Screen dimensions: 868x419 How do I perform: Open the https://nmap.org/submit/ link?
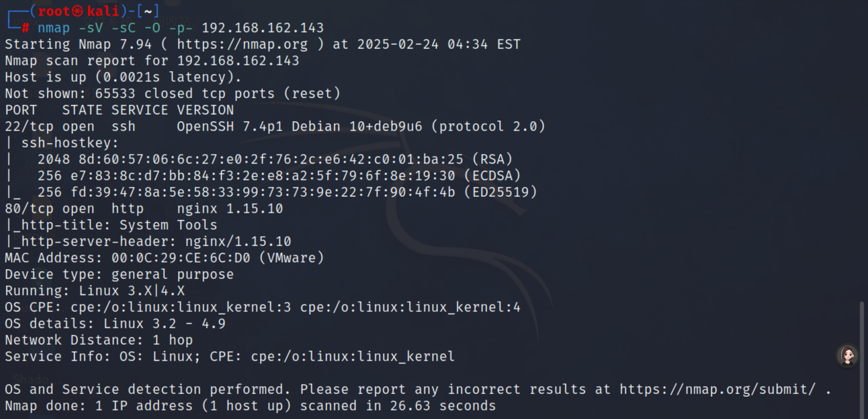(x=718, y=389)
